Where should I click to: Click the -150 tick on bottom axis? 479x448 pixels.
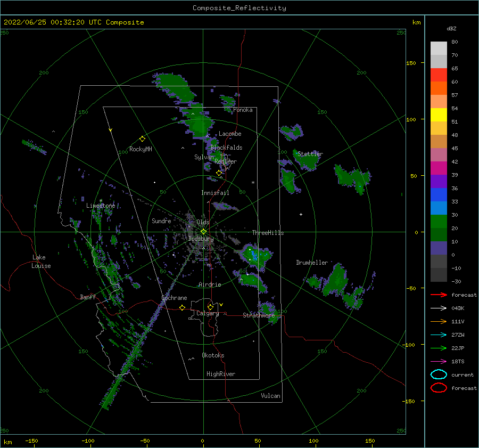click(x=31, y=441)
